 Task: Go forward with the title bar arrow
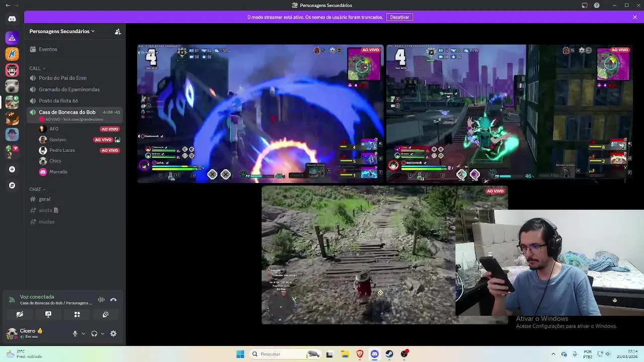point(16,6)
